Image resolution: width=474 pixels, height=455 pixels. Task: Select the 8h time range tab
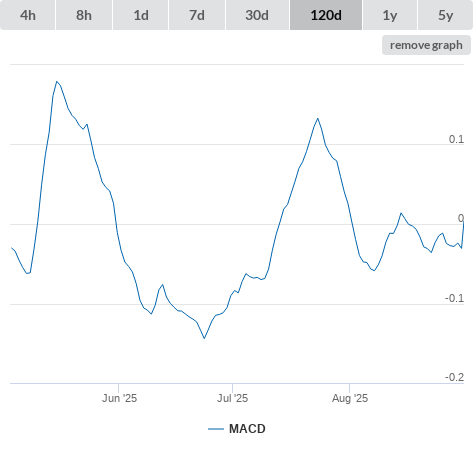84,15
